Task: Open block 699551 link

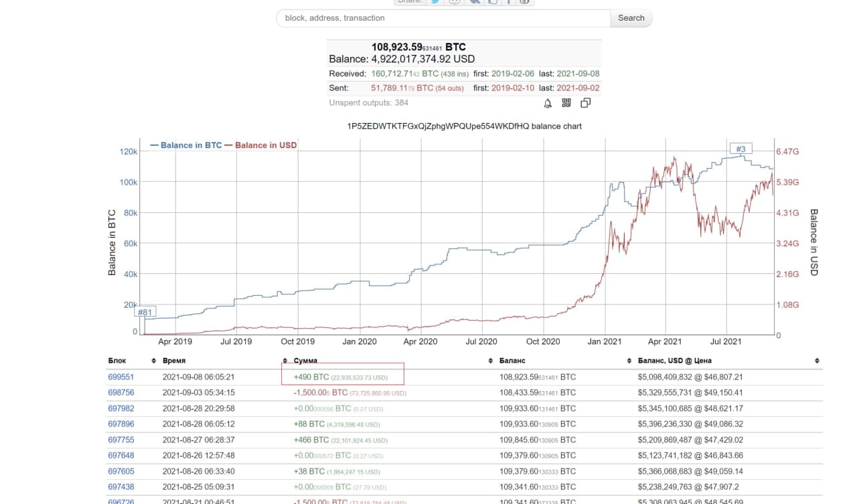Action: [x=121, y=377]
